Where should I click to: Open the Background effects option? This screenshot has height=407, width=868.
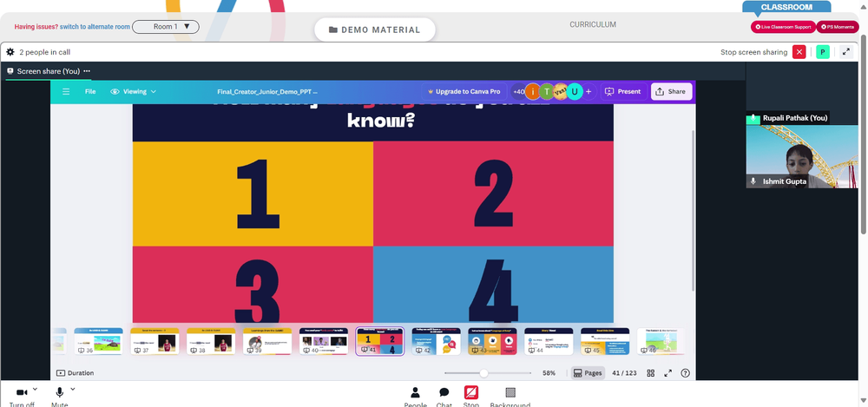[x=510, y=397]
